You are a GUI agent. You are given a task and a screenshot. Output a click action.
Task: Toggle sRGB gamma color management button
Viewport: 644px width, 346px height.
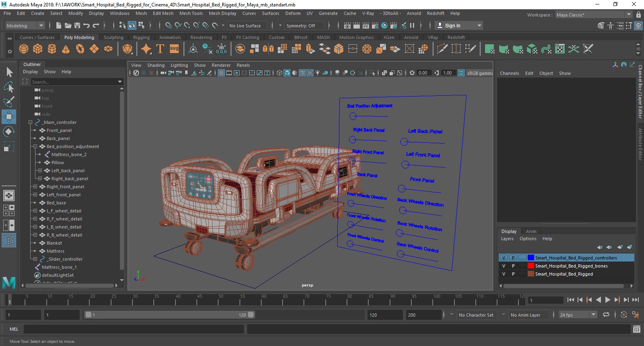coord(461,73)
